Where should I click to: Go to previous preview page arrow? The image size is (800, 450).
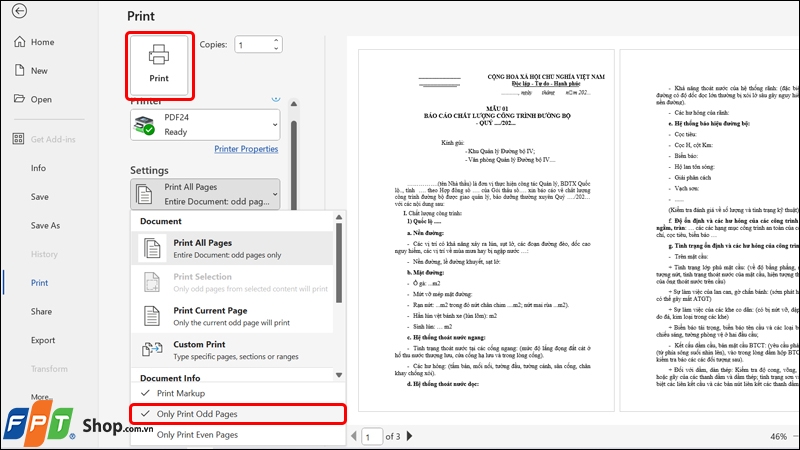tap(354, 436)
